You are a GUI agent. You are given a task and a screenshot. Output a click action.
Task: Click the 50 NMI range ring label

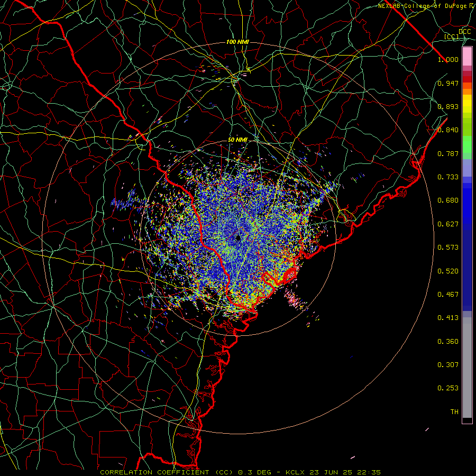click(x=237, y=140)
